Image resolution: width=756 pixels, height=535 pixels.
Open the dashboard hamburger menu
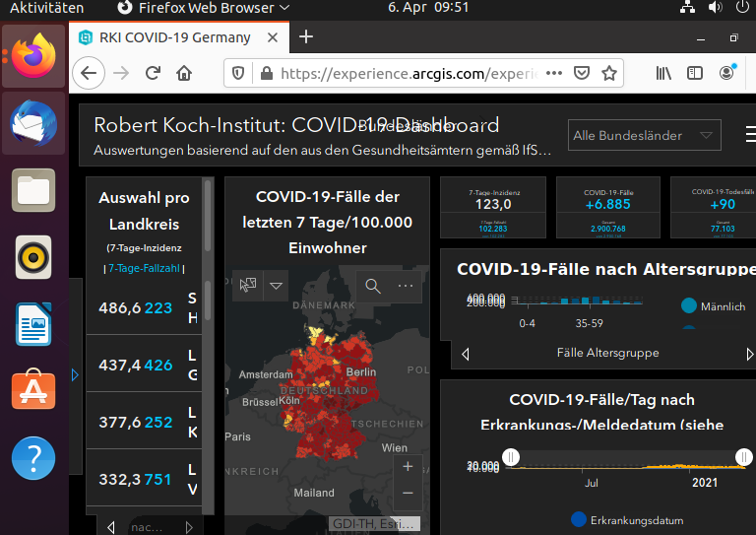[750, 135]
